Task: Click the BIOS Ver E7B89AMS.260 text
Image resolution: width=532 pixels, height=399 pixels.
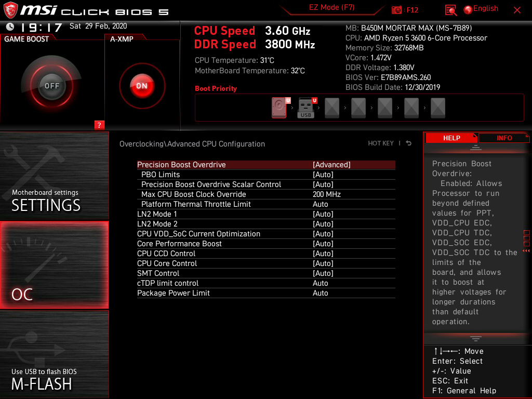Action: pyautogui.click(x=388, y=77)
